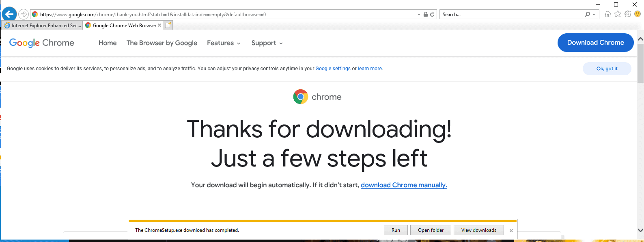Expand the Support menu
Viewport: 644px width, 242px height.
click(x=267, y=43)
